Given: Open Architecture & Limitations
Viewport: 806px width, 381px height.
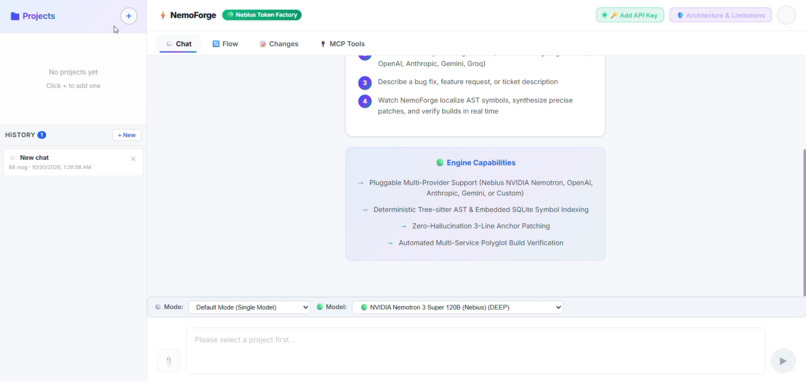Looking at the screenshot, I should coord(720,15).
